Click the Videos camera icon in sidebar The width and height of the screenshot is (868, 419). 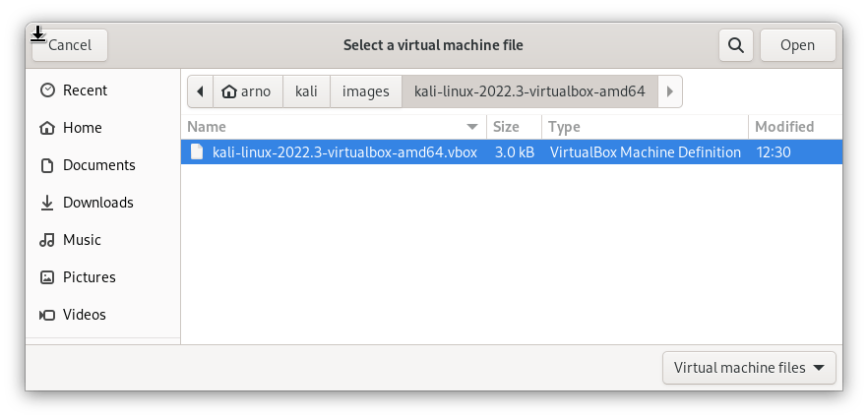(46, 315)
